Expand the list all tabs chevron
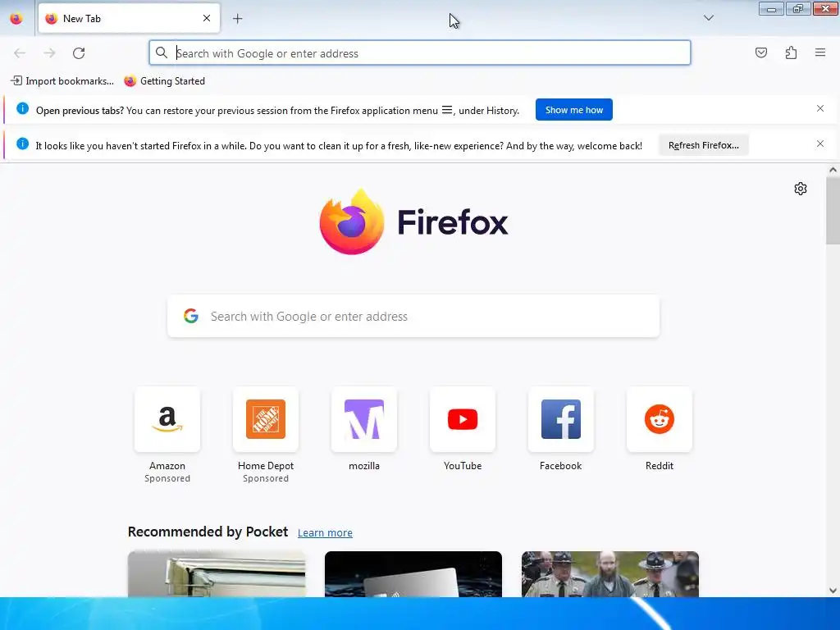This screenshot has width=840, height=630. point(709,18)
